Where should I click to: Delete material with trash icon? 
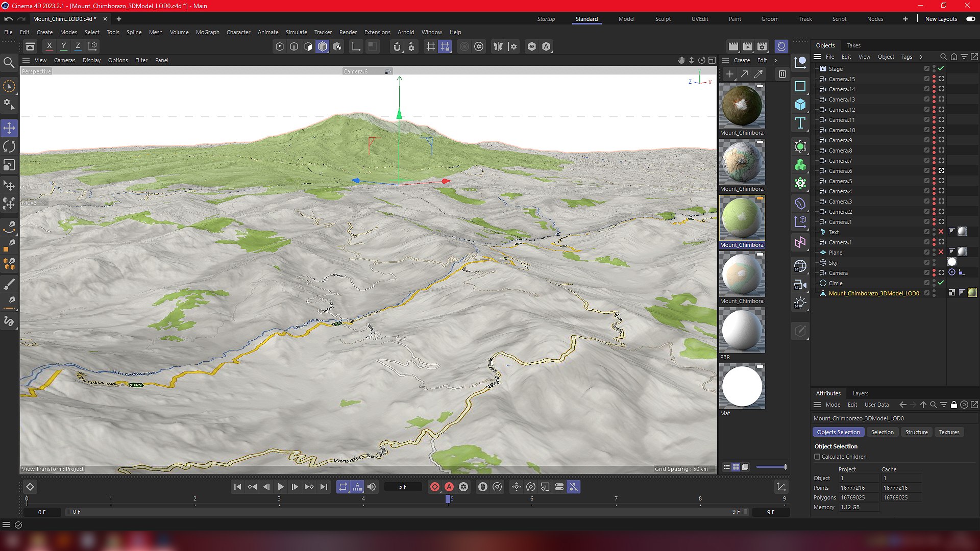click(782, 74)
